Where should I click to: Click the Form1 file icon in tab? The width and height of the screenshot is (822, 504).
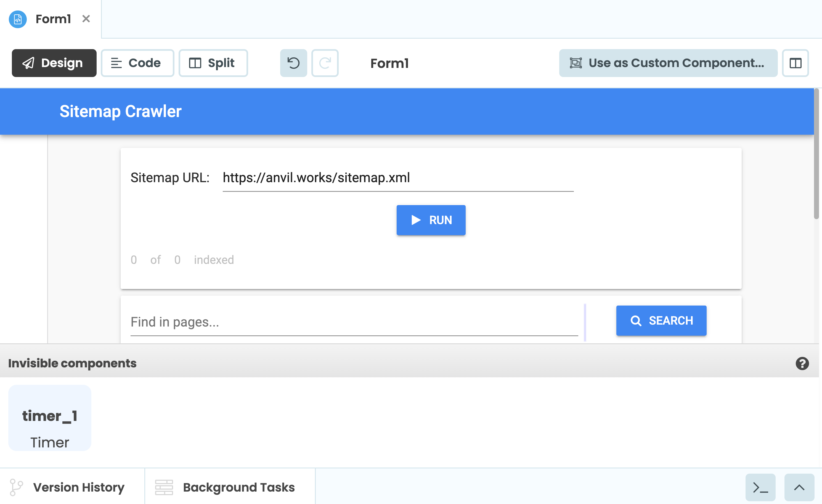click(18, 19)
